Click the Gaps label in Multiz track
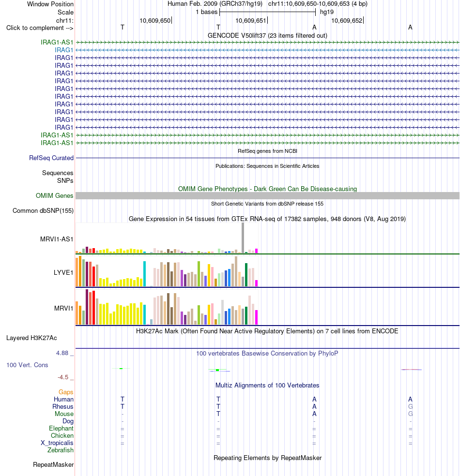Image resolution: width=460 pixels, height=476 pixels. tap(66, 392)
